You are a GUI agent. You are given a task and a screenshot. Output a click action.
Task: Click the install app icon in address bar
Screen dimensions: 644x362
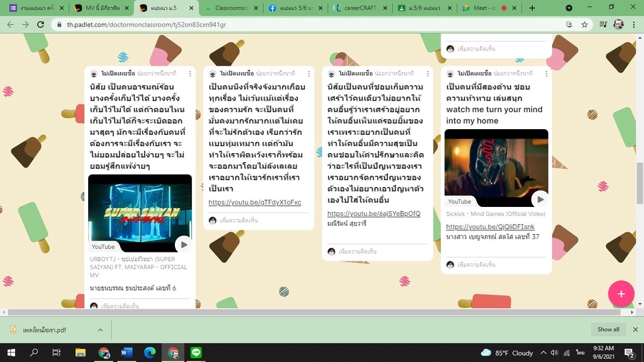[x=569, y=25]
